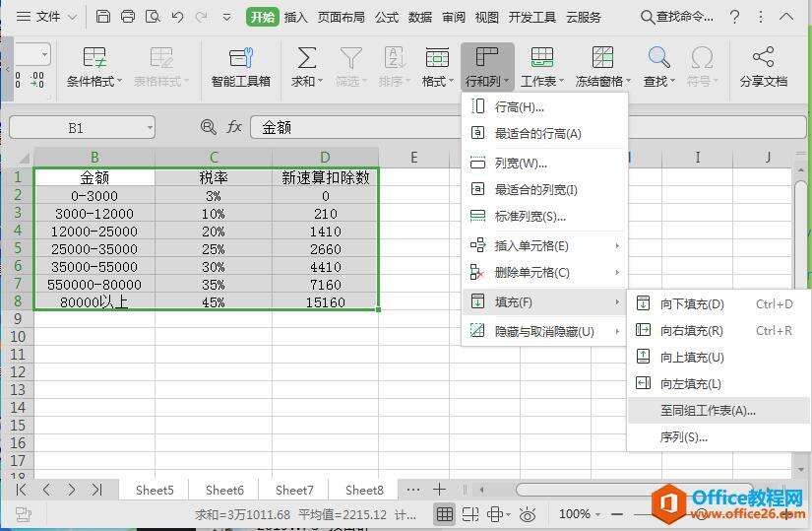Click the 分享文档 share document icon
This screenshot has height=531, width=812.
pos(763,58)
